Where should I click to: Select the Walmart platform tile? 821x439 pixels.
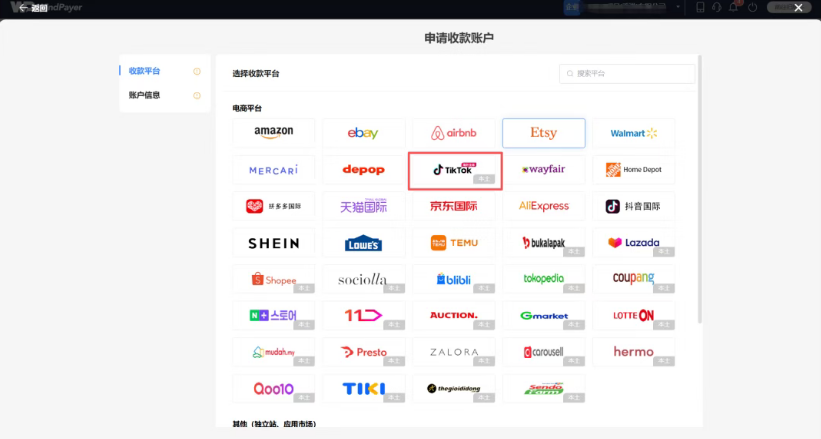634,133
